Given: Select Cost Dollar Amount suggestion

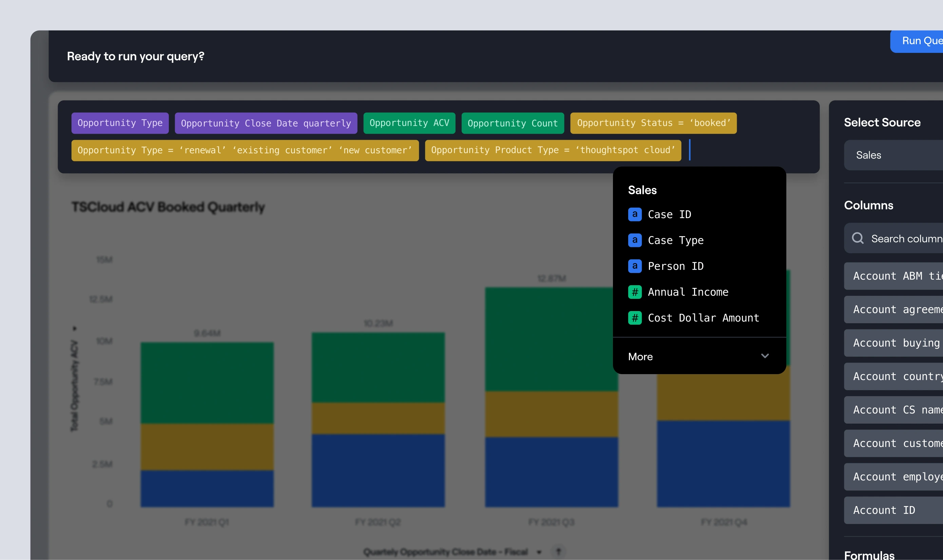Looking at the screenshot, I should point(703,318).
